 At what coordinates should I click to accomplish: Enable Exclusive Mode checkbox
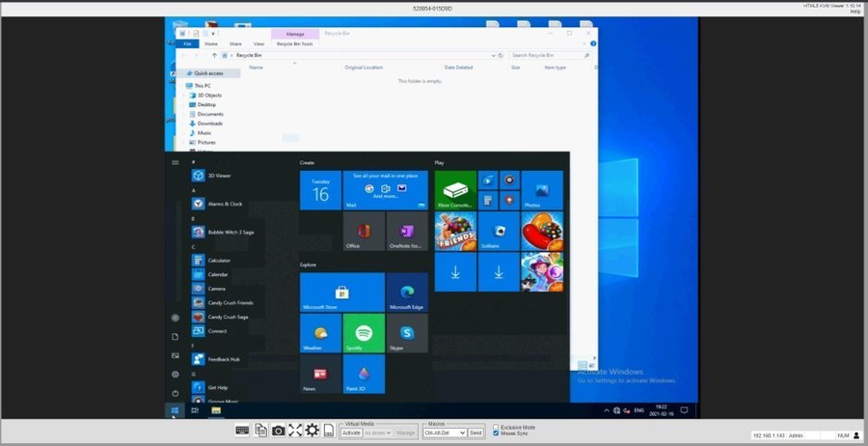point(496,427)
